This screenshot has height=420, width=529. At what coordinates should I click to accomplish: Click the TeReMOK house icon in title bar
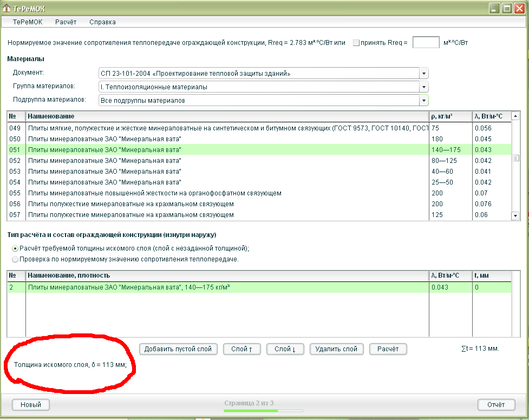click(x=7, y=8)
